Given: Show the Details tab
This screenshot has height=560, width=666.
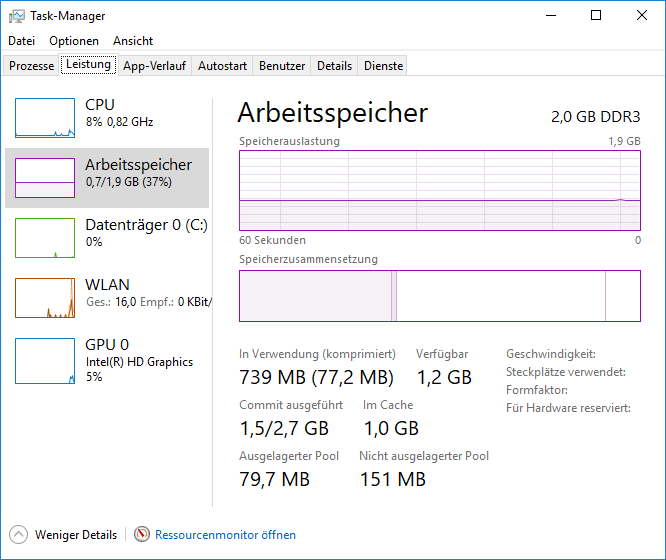Looking at the screenshot, I should point(335,66).
